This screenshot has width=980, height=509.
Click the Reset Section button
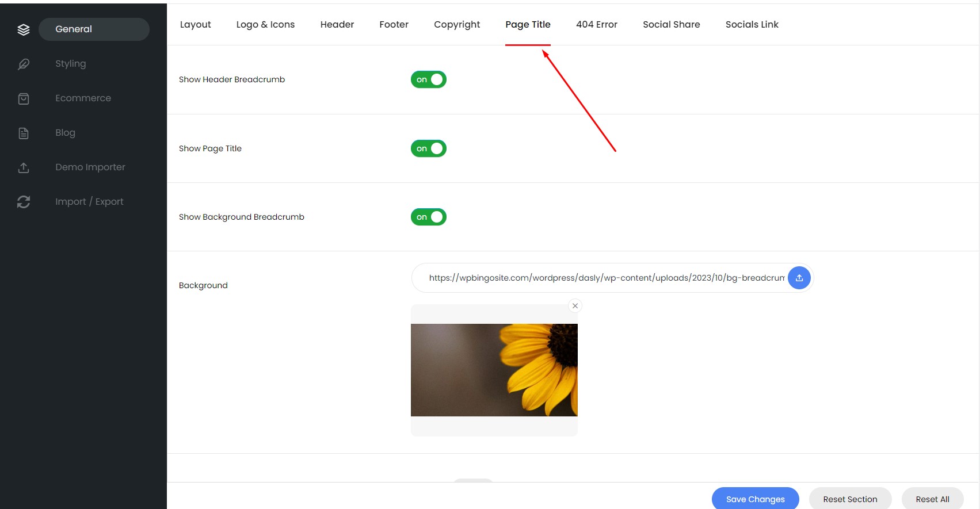click(x=850, y=499)
